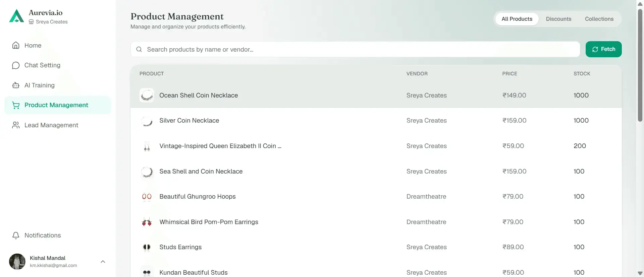Screen dimensions: 644x277
Task: Click the product search input field
Action: point(355,49)
